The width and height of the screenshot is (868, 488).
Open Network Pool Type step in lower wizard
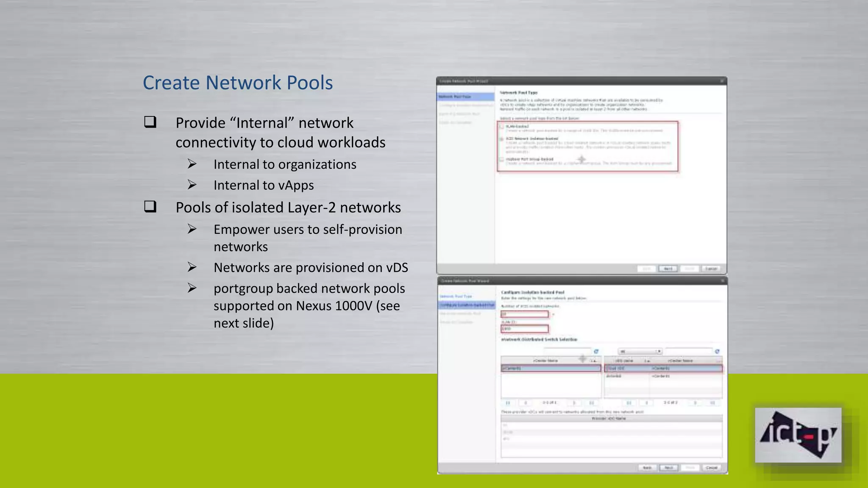pyautogui.click(x=456, y=297)
